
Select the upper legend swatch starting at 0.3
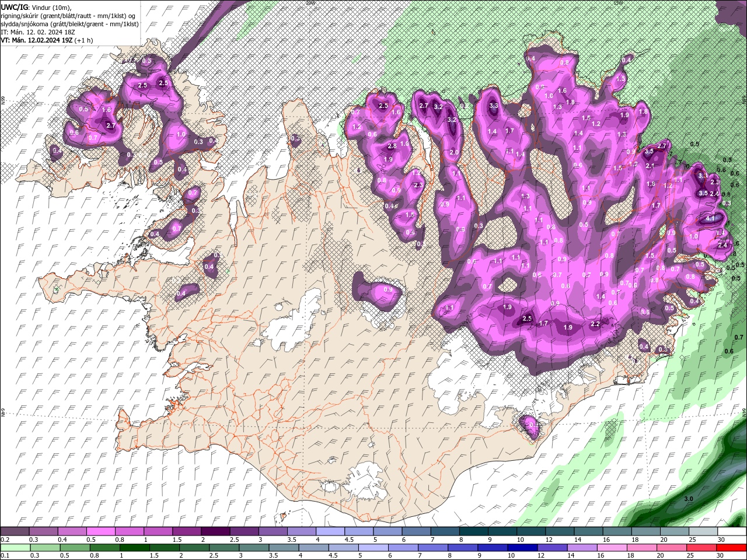(x=43, y=531)
